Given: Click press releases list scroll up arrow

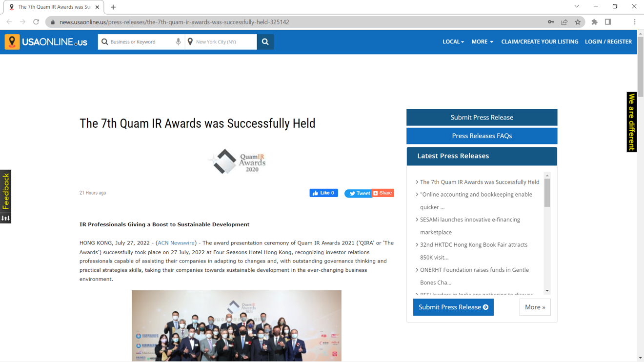Looking at the screenshot, I should tap(547, 176).
